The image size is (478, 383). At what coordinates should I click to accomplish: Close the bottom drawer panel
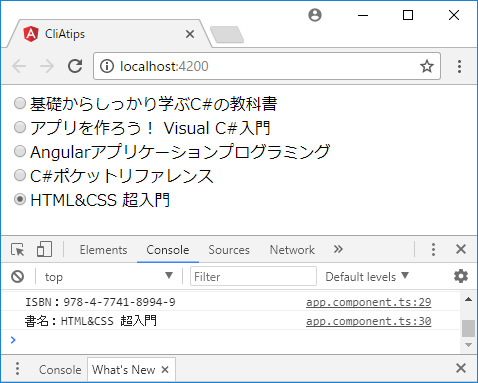tap(461, 368)
